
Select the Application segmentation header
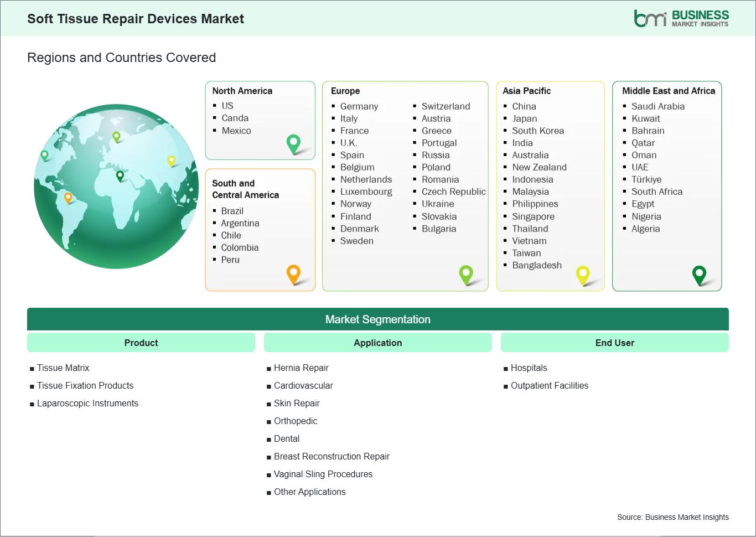pyautogui.click(x=377, y=343)
